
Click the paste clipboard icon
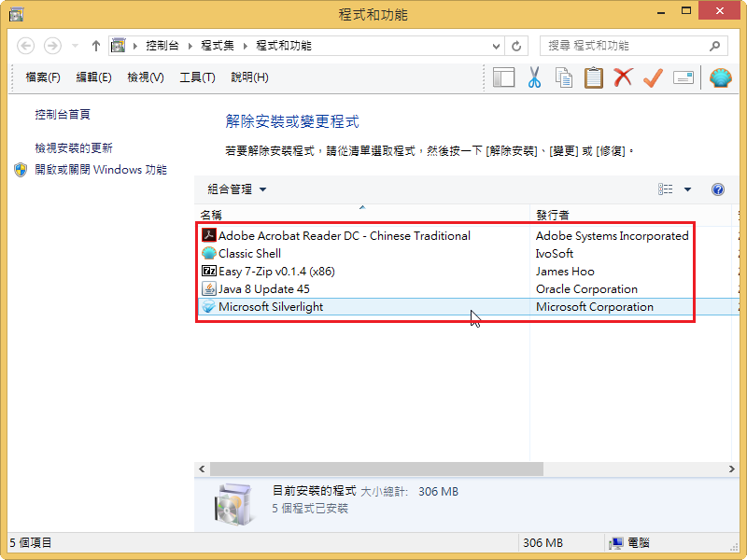click(x=594, y=77)
